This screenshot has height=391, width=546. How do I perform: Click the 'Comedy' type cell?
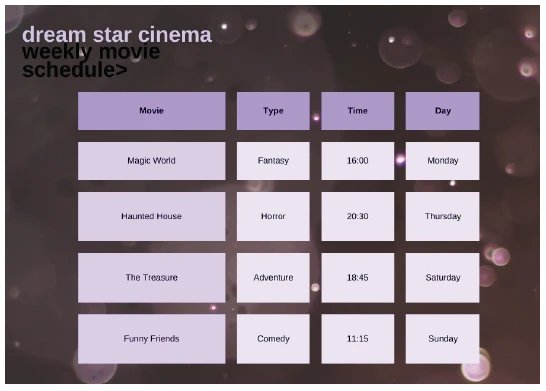(x=273, y=339)
